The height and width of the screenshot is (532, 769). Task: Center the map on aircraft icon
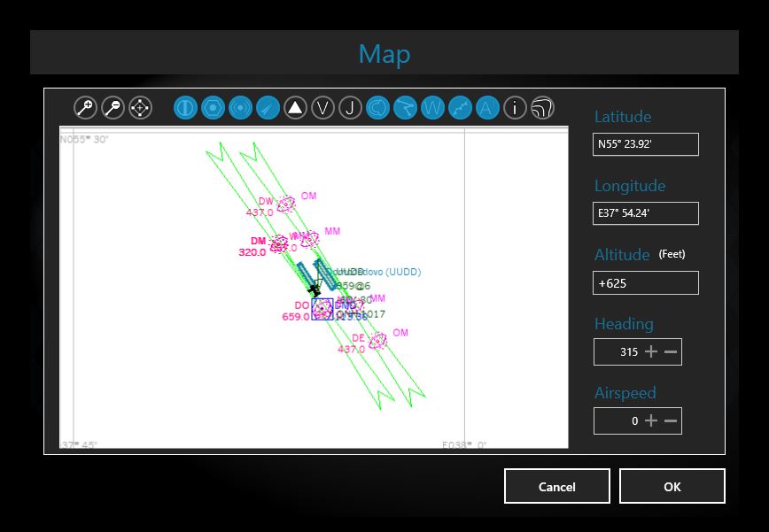pos(140,108)
